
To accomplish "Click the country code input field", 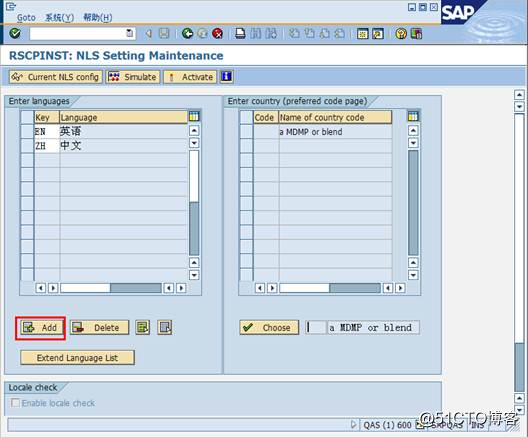I will pyautogui.click(x=316, y=328).
